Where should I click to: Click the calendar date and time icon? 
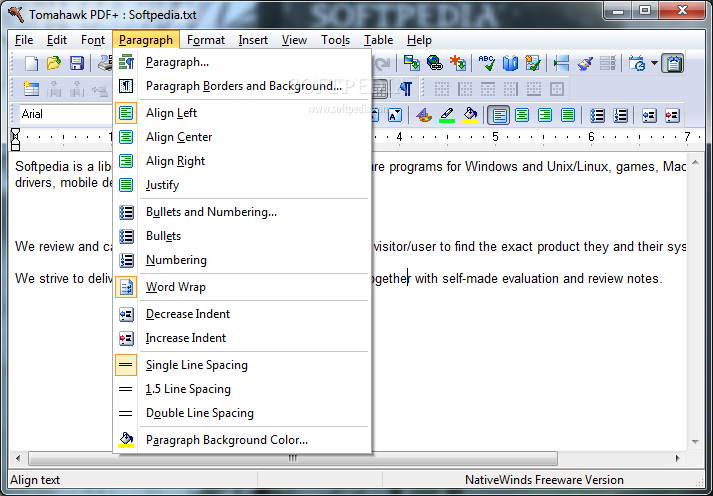(637, 63)
